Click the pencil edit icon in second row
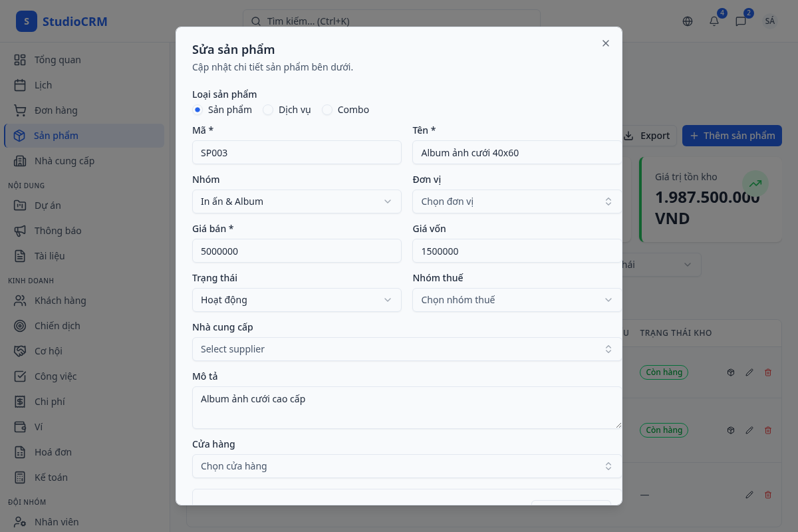This screenshot has height=532, width=798. click(x=749, y=430)
